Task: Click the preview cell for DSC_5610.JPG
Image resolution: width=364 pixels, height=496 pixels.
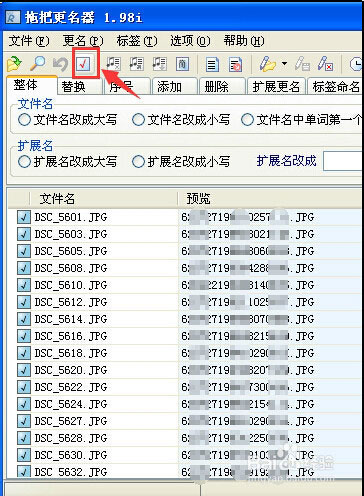Action: [271, 285]
